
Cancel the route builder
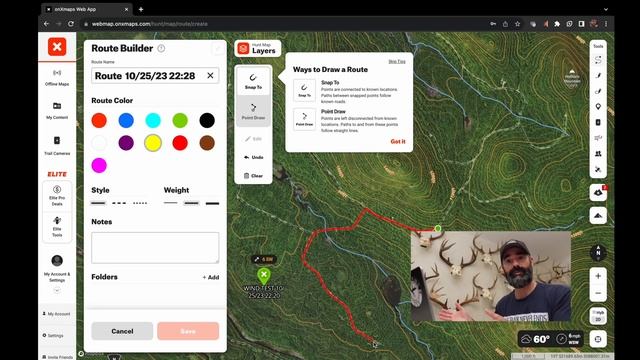[x=122, y=331]
